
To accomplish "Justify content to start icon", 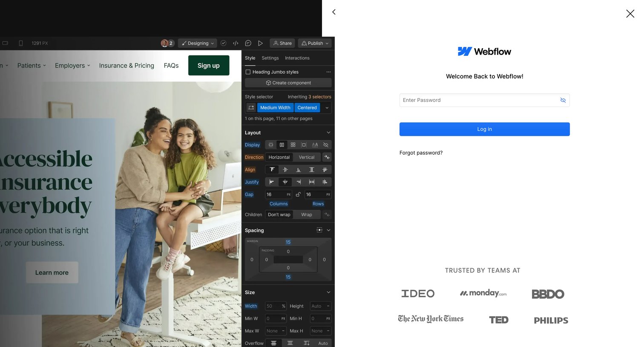I will pos(272,182).
